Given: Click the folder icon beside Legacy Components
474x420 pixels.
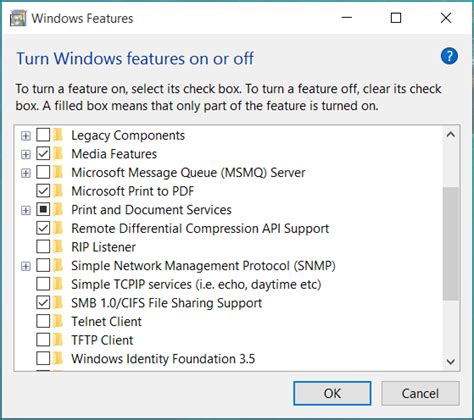Looking at the screenshot, I should tap(58, 135).
